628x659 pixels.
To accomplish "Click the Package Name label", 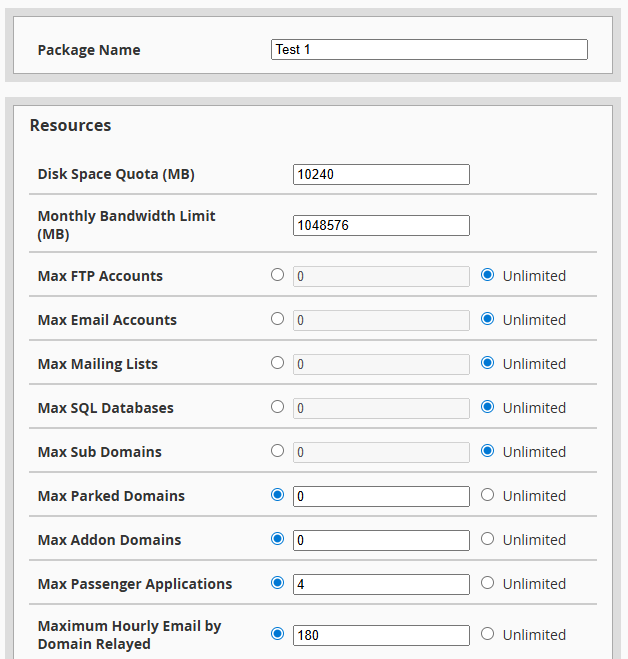I will click(x=89, y=50).
